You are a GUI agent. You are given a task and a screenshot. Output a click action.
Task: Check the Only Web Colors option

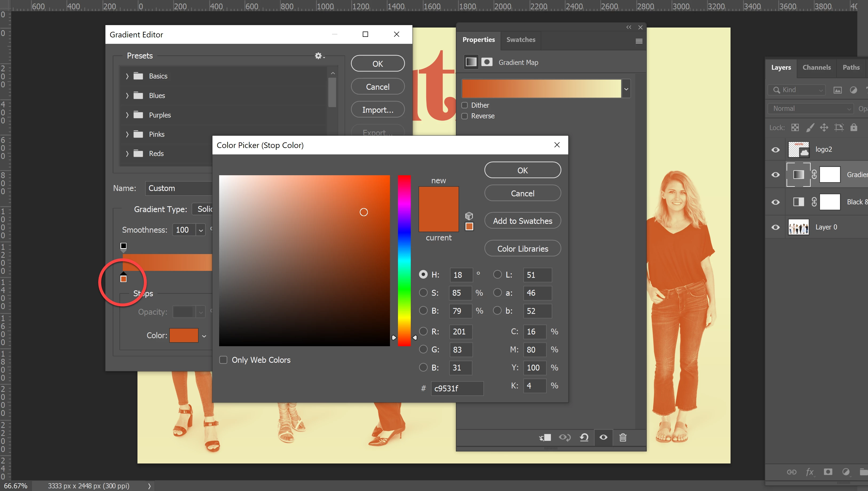click(223, 360)
